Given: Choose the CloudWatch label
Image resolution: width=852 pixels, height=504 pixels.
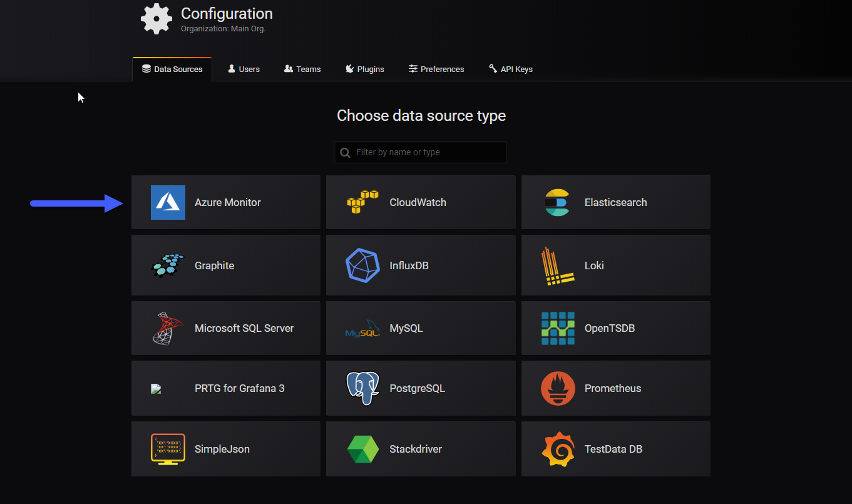Looking at the screenshot, I should 418,202.
